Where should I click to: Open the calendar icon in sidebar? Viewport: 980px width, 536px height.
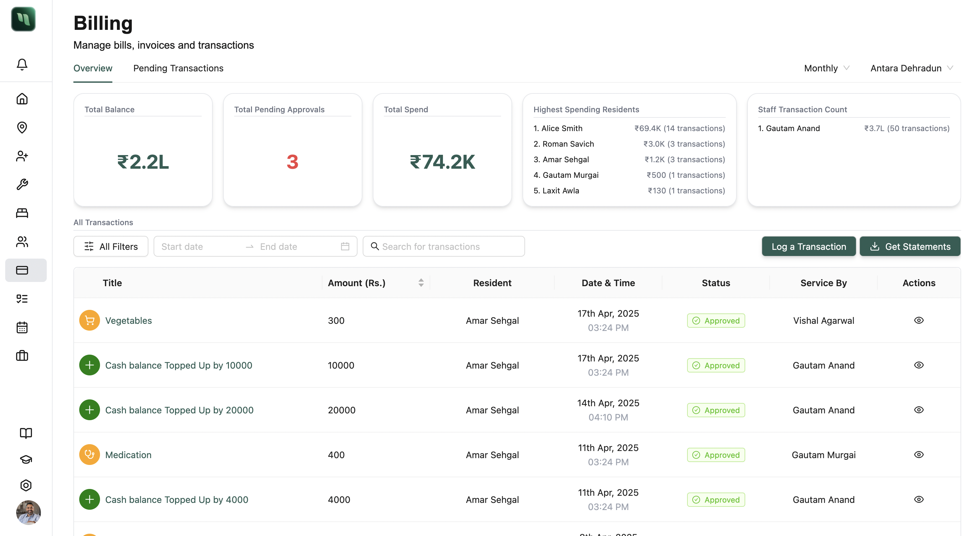tap(22, 327)
